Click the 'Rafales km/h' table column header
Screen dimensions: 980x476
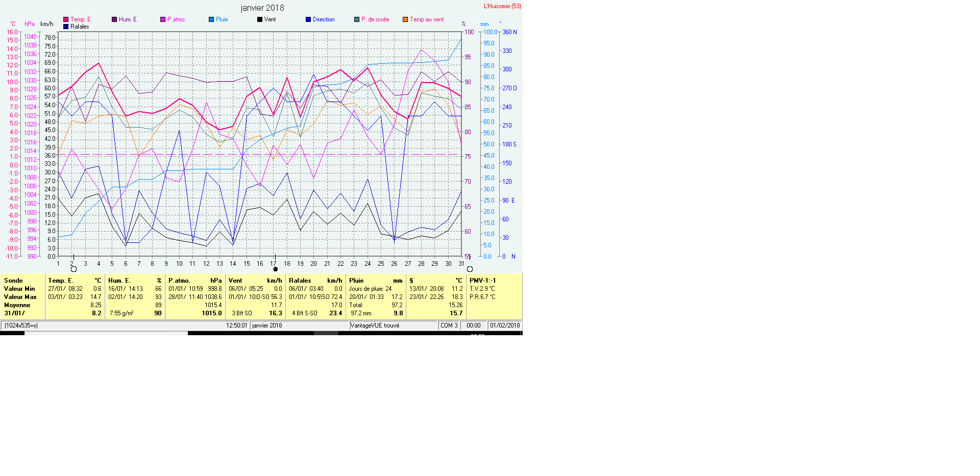pos(315,281)
